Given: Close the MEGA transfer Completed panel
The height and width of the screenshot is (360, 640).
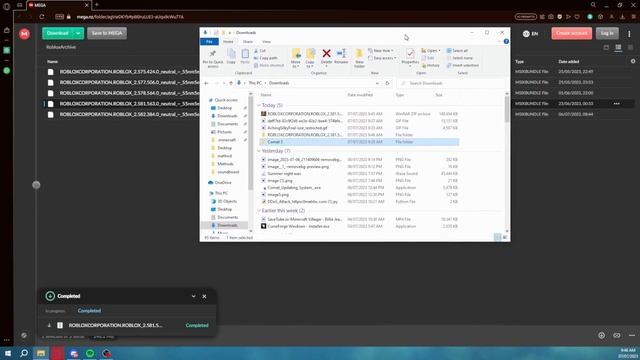Looking at the screenshot, I should tap(204, 296).
